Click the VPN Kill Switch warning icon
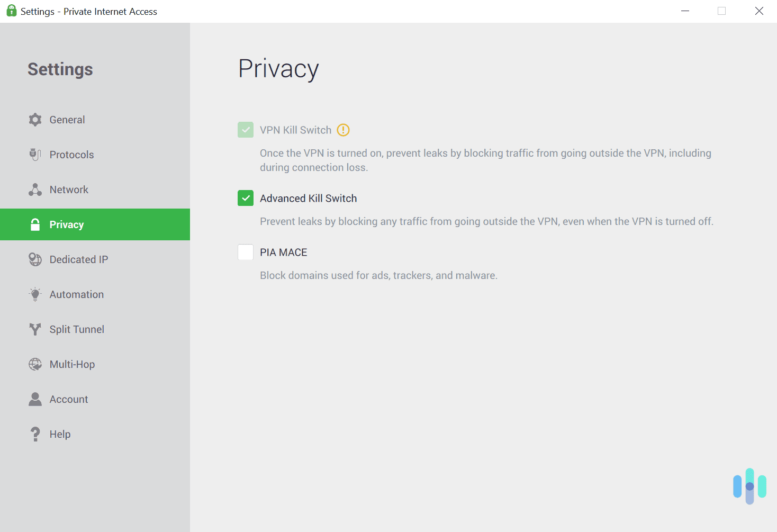Image resolution: width=777 pixels, height=532 pixels. click(343, 130)
